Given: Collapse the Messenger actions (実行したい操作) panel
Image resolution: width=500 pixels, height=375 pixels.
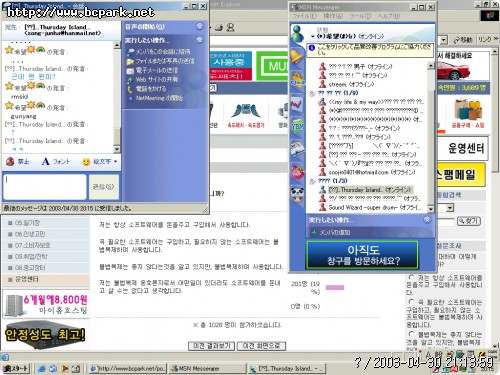Looking at the screenshot, I should 427,220.
